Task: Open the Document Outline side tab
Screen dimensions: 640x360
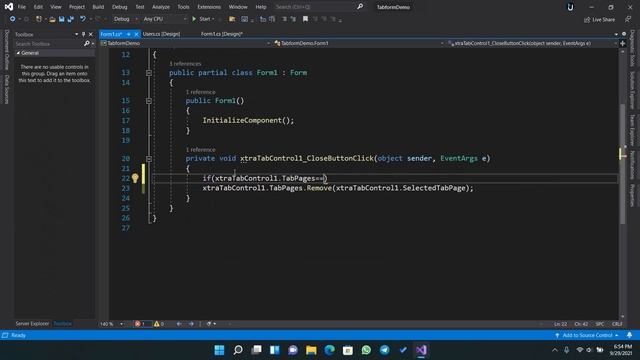Action: click(7, 50)
